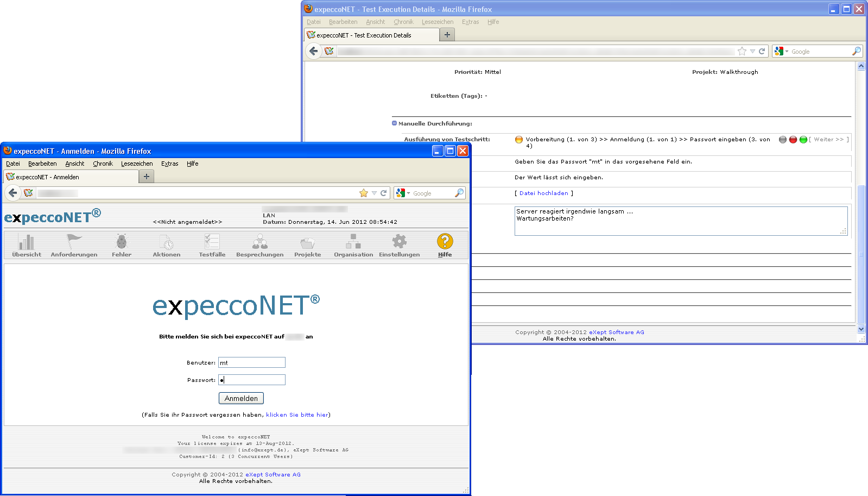
Task: Reload the page in the Anmelden window
Action: click(x=384, y=193)
